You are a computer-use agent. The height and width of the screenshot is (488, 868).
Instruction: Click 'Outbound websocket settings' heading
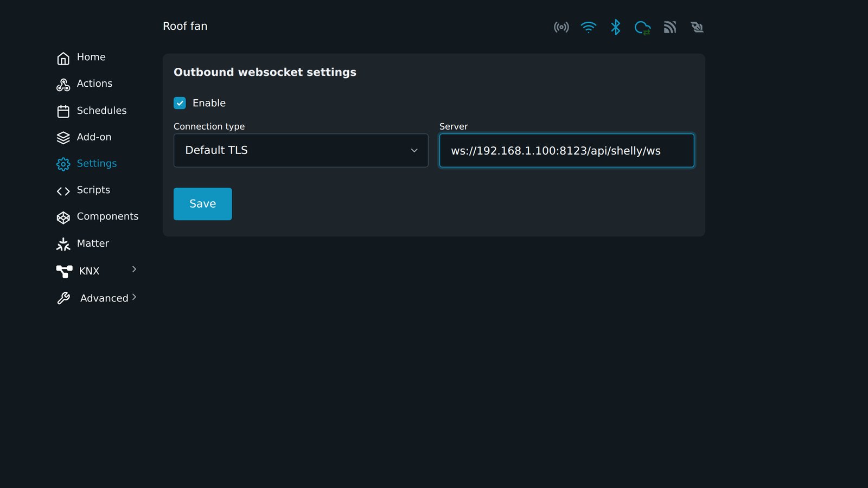265,73
